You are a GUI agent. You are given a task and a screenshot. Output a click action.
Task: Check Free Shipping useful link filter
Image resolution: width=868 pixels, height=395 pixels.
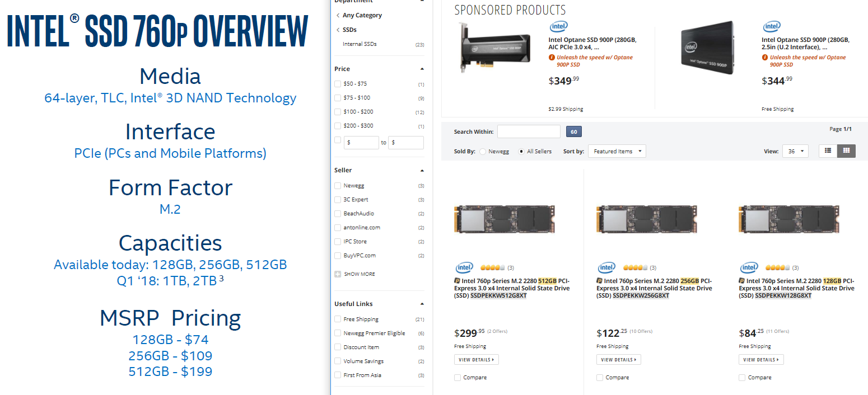[x=338, y=319]
